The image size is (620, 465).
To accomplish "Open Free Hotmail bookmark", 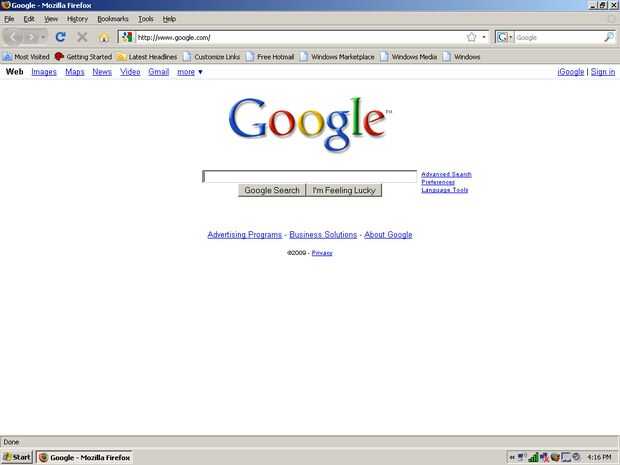I will [270, 57].
